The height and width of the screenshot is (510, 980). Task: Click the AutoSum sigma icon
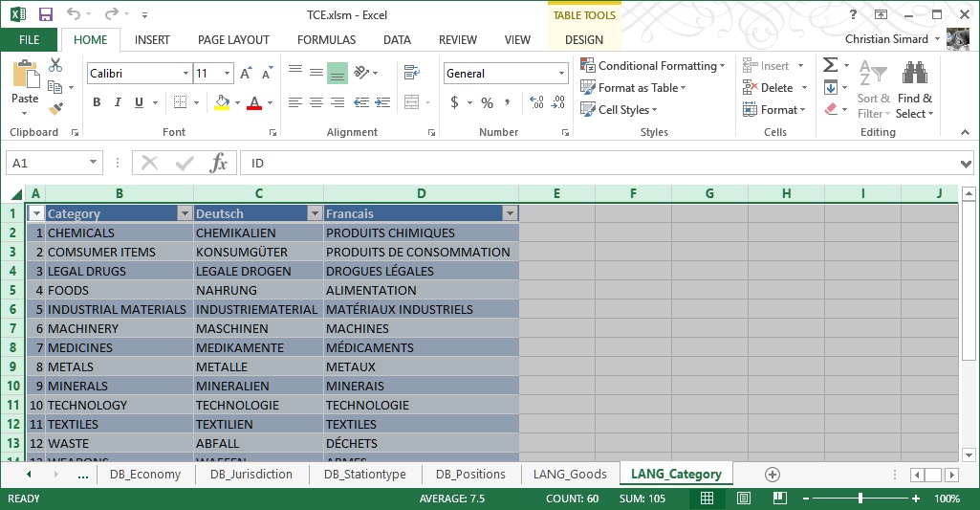pos(830,65)
